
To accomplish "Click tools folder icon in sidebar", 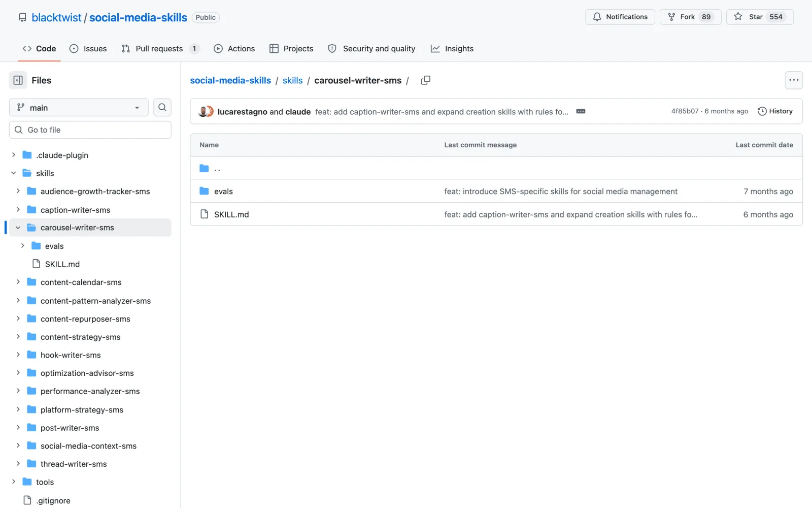I will point(27,482).
